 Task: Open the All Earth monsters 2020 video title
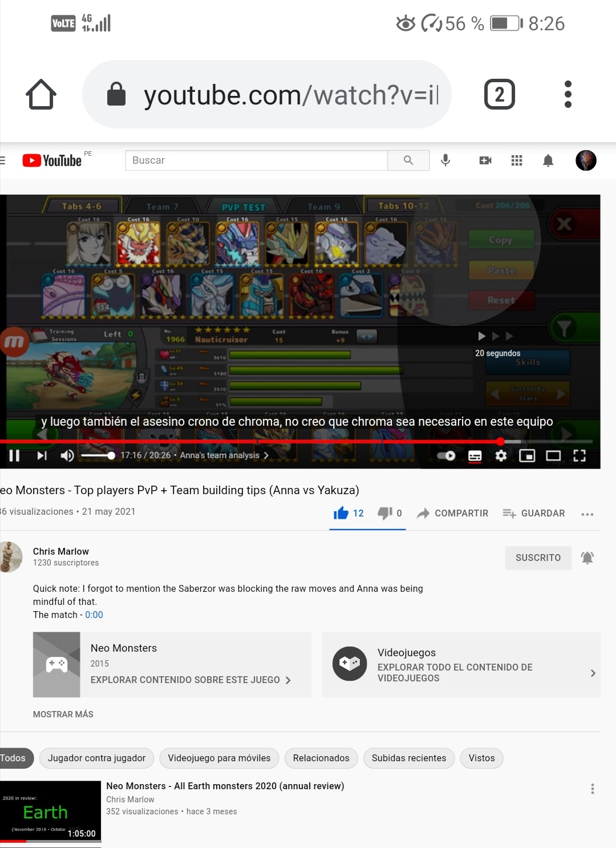click(225, 786)
